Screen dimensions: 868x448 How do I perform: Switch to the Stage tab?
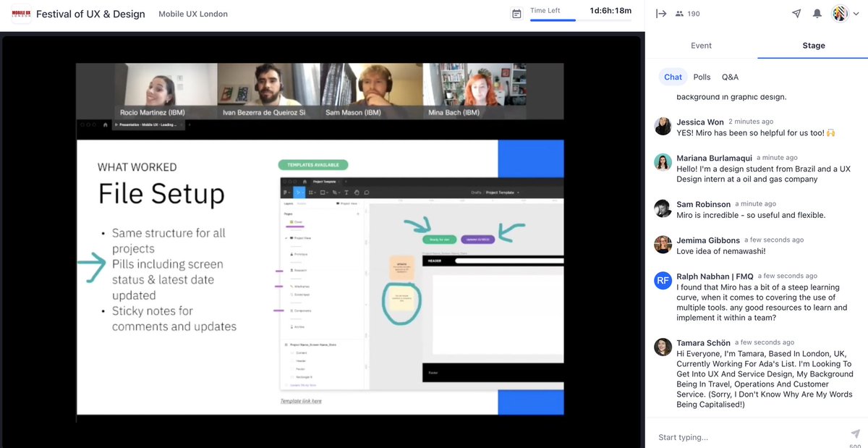pyautogui.click(x=813, y=46)
